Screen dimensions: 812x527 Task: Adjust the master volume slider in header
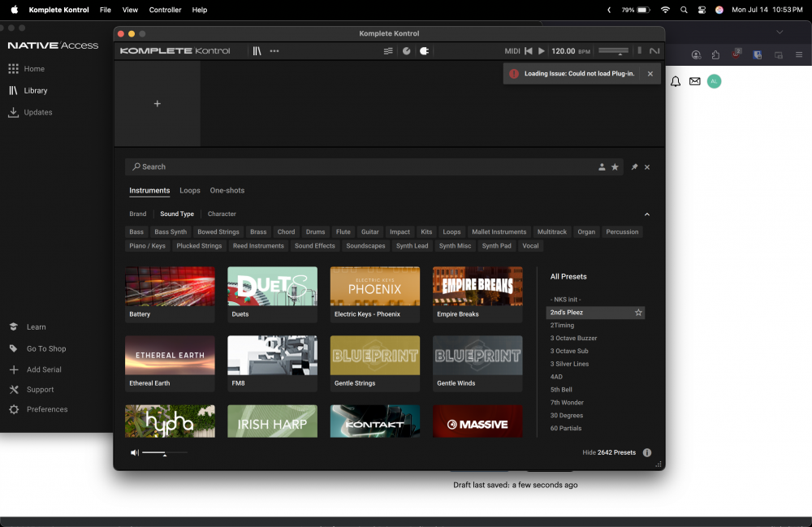[613, 50]
